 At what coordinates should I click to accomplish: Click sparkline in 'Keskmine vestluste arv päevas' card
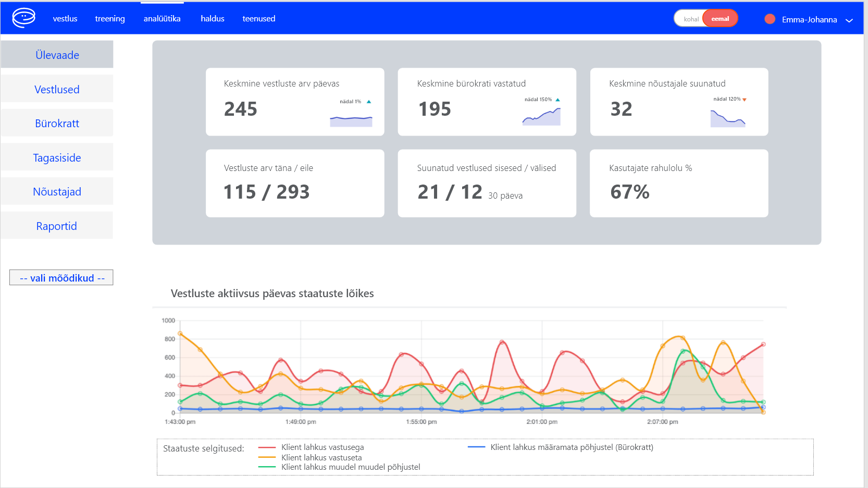[351, 121]
